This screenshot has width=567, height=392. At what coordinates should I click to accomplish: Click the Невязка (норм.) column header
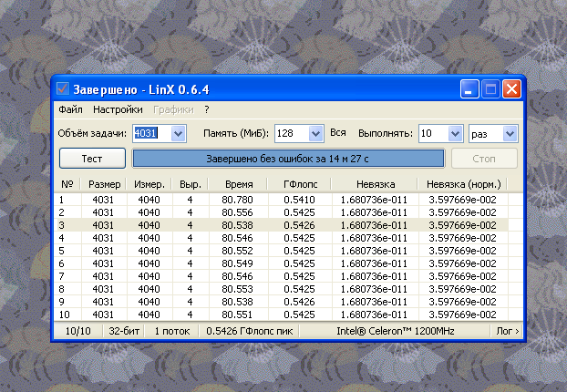point(463,184)
